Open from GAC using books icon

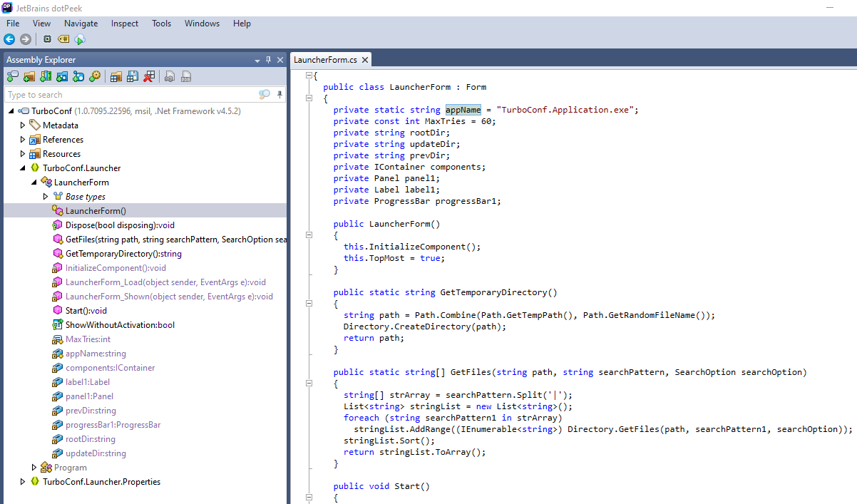(x=45, y=76)
